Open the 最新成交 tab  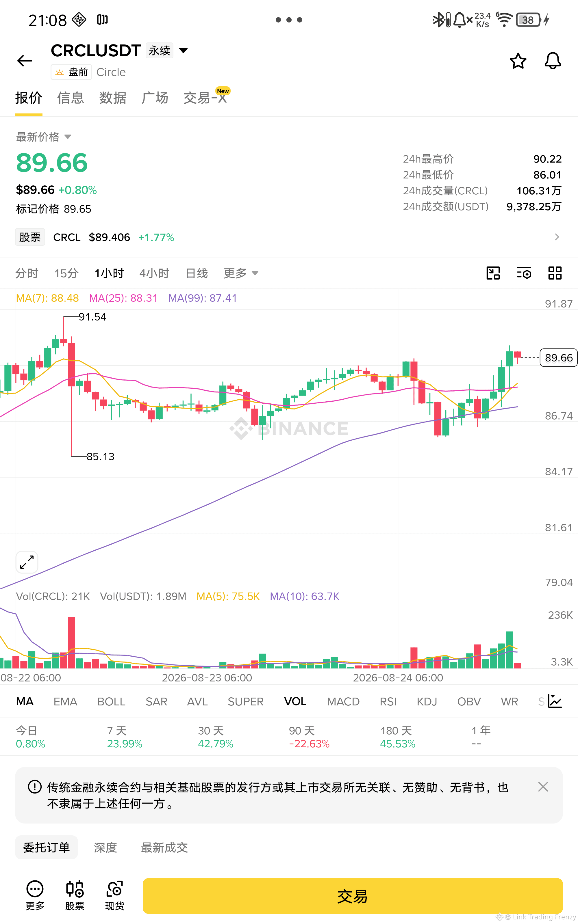pyautogui.click(x=164, y=847)
